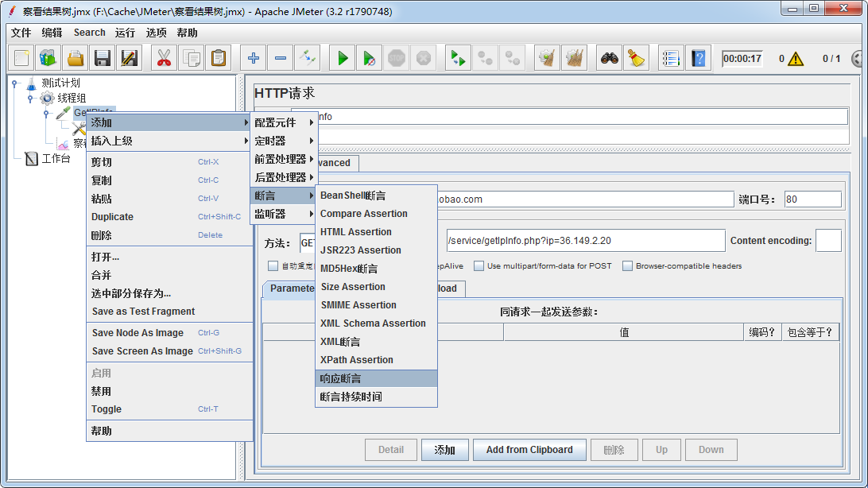Choose Save Node As Image entry
Viewport: 868px width, 488px height.
point(169,332)
